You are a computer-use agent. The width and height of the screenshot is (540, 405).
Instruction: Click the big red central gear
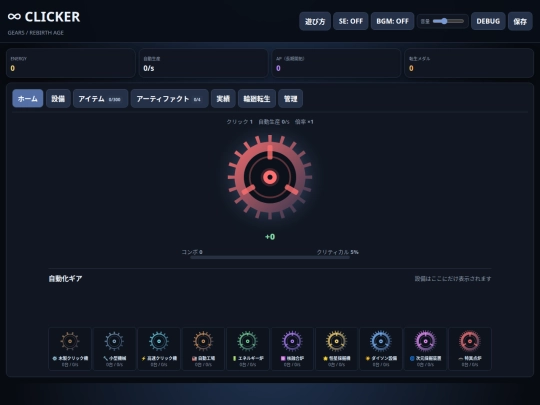tap(270, 177)
